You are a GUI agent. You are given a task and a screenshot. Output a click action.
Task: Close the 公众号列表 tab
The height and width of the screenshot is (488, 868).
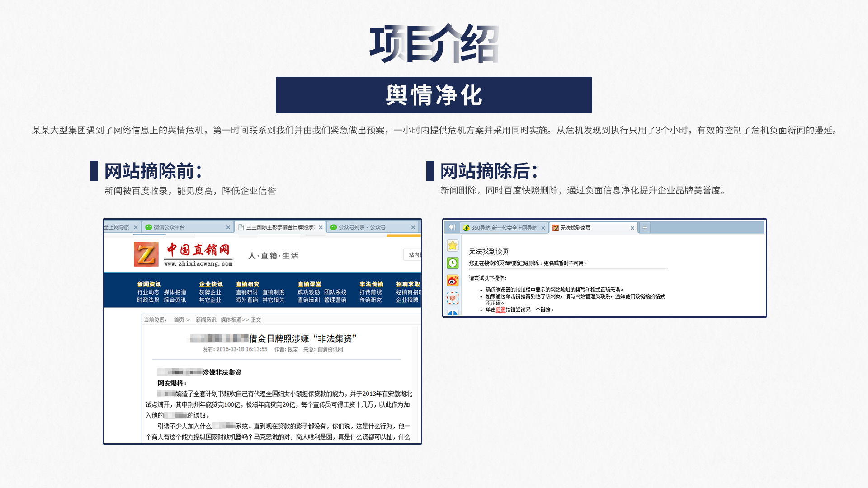tap(413, 227)
